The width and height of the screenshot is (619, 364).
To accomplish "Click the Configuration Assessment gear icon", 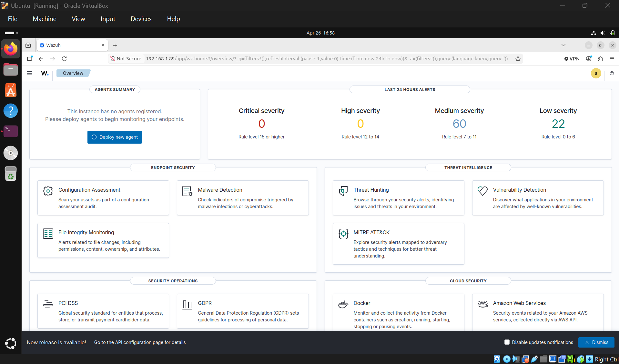I will (48, 191).
